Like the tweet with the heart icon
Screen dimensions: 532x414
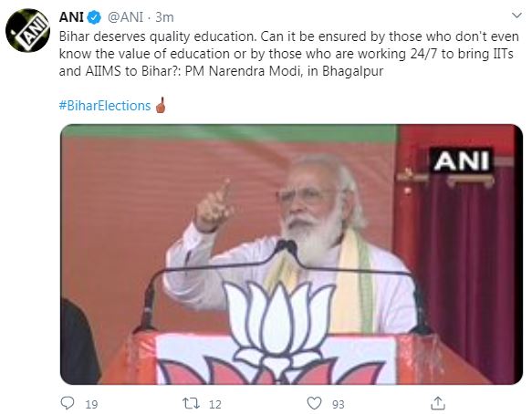click(314, 403)
